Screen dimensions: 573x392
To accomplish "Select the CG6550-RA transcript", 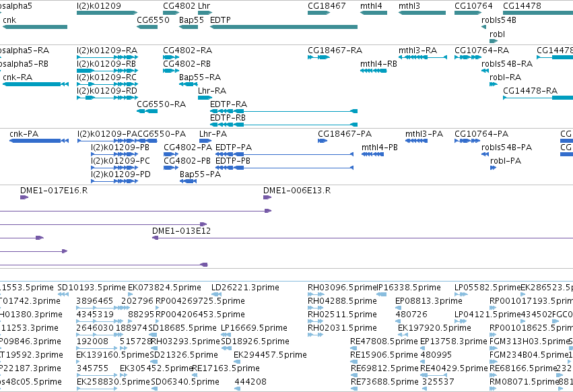I will [x=147, y=112].
